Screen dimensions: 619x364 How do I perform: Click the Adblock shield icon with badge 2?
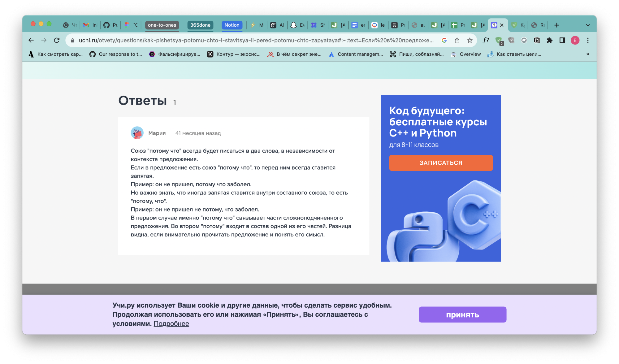499,40
